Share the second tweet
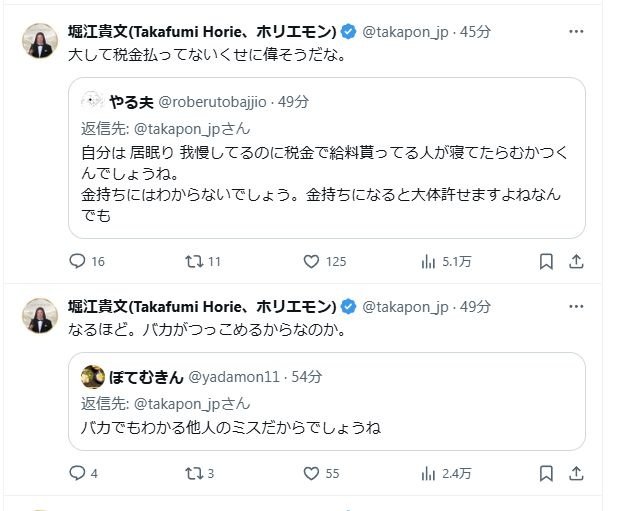The width and height of the screenshot is (622, 511). point(576,473)
